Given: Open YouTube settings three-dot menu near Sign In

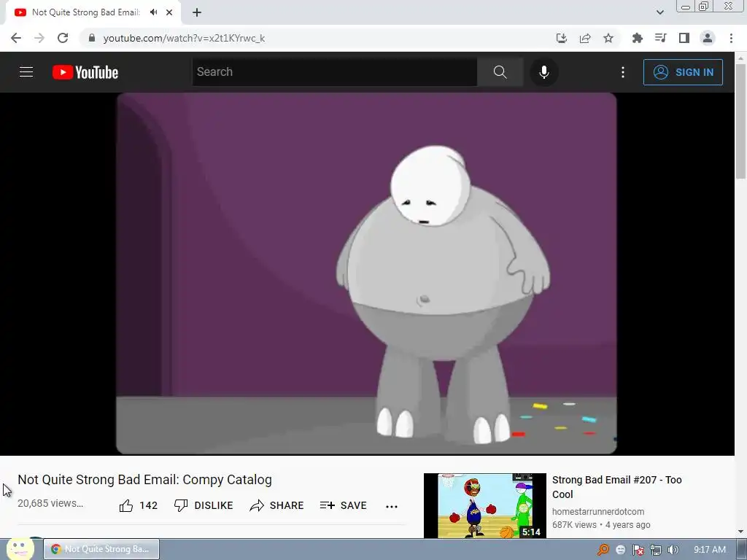Looking at the screenshot, I should 623,72.
